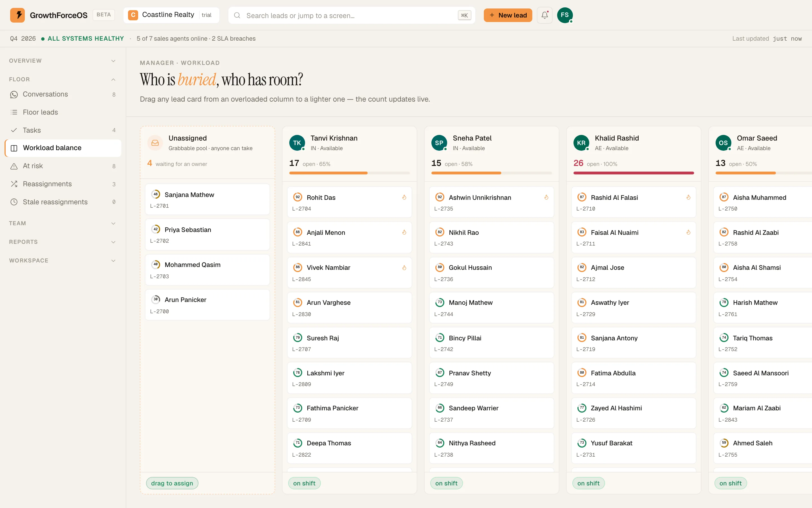812x508 pixels.
Task: Click Omar Saeed's OS avatar
Action: [x=723, y=143]
